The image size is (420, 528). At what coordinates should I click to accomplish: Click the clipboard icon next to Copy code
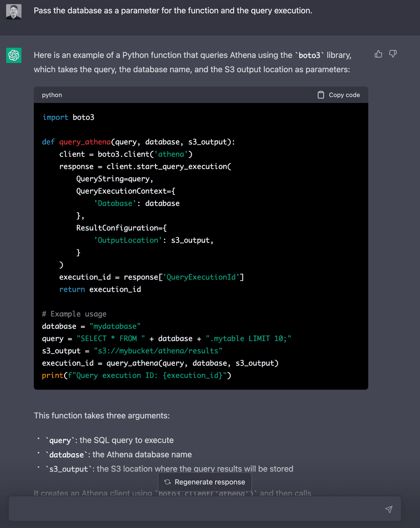coord(321,94)
